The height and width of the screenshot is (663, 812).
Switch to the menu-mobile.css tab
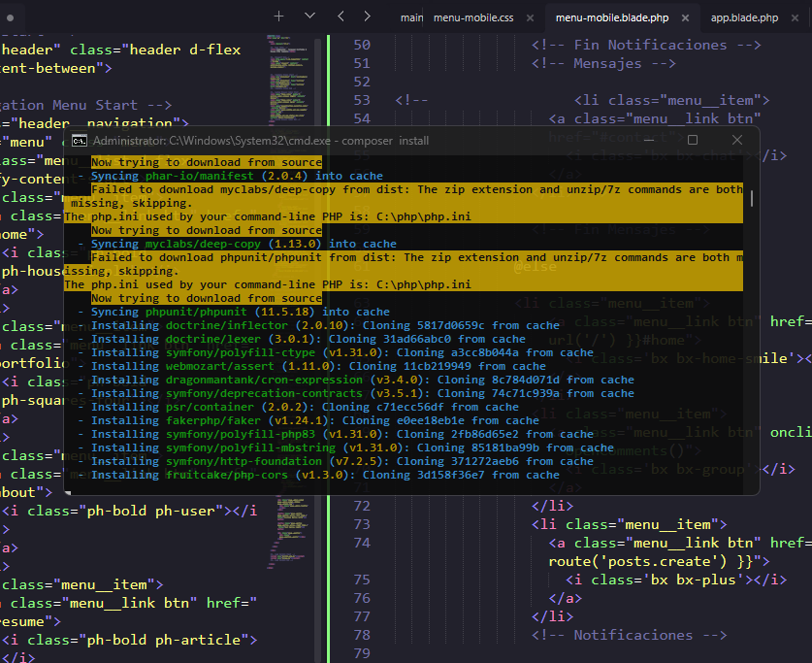473,17
